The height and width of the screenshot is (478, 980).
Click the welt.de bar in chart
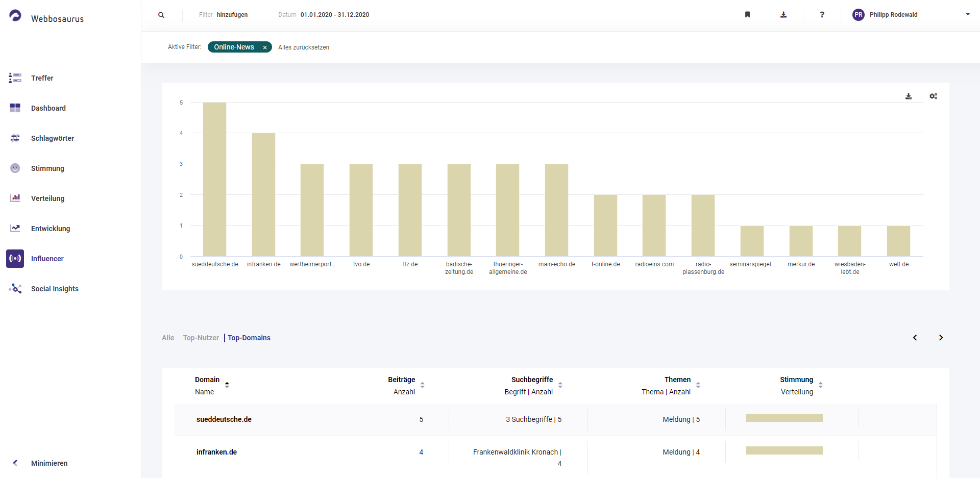[898, 241]
